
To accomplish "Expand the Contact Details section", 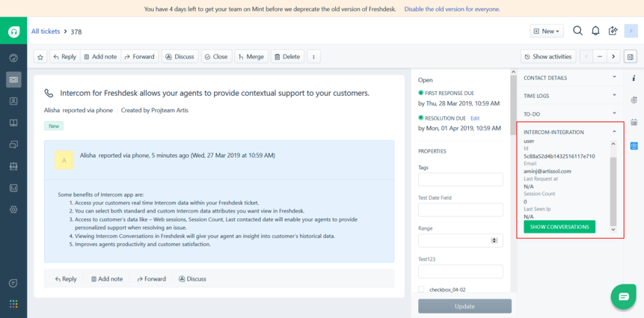I will [570, 78].
